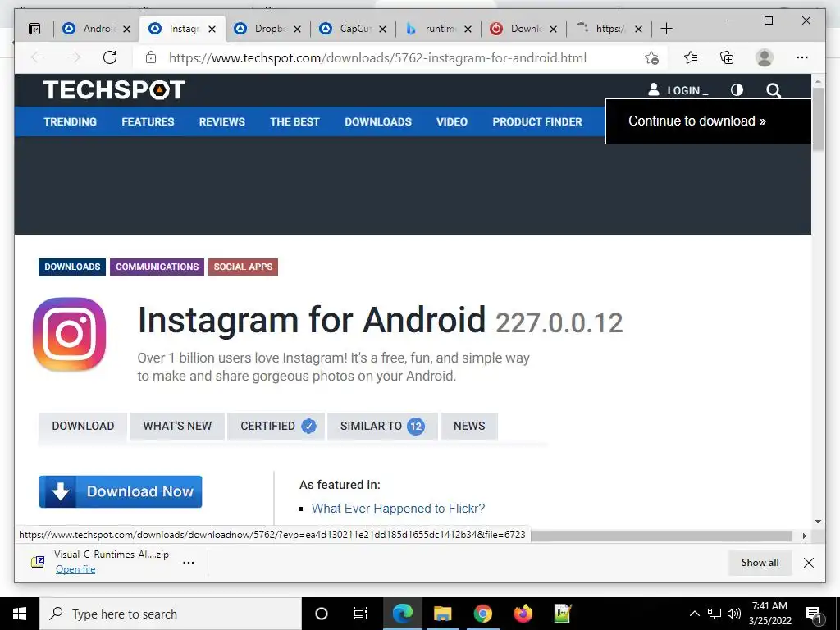Open the Favorites list icon

[691, 57]
